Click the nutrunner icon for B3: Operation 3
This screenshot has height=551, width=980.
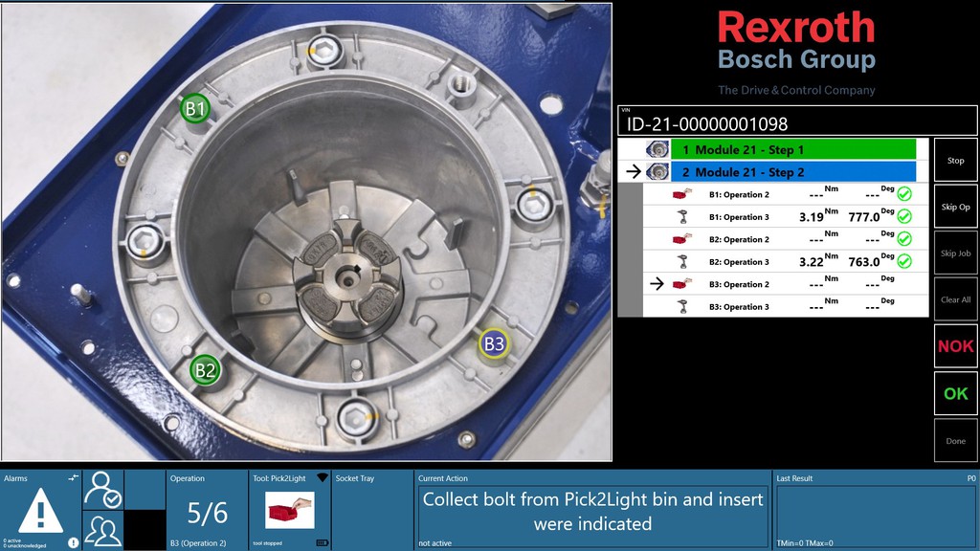coord(682,307)
